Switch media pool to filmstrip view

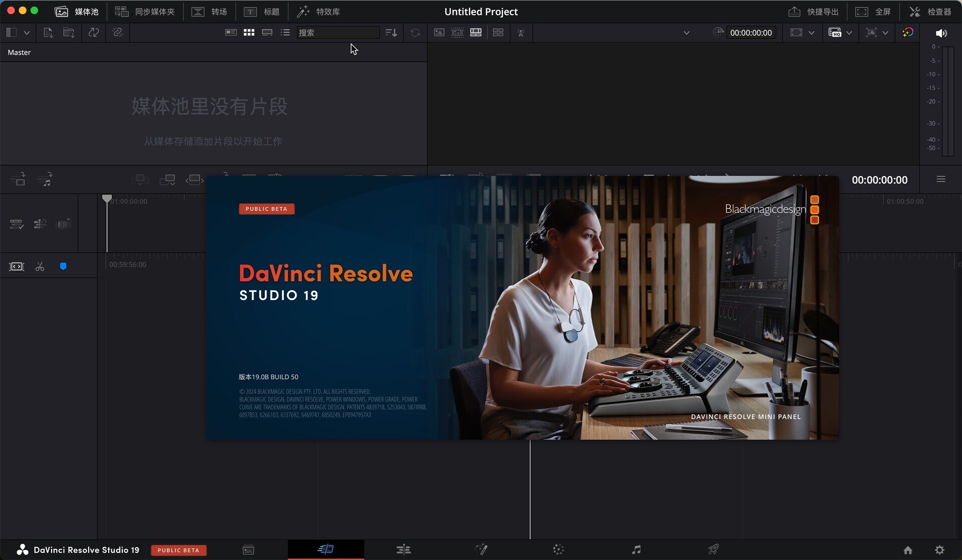point(267,33)
